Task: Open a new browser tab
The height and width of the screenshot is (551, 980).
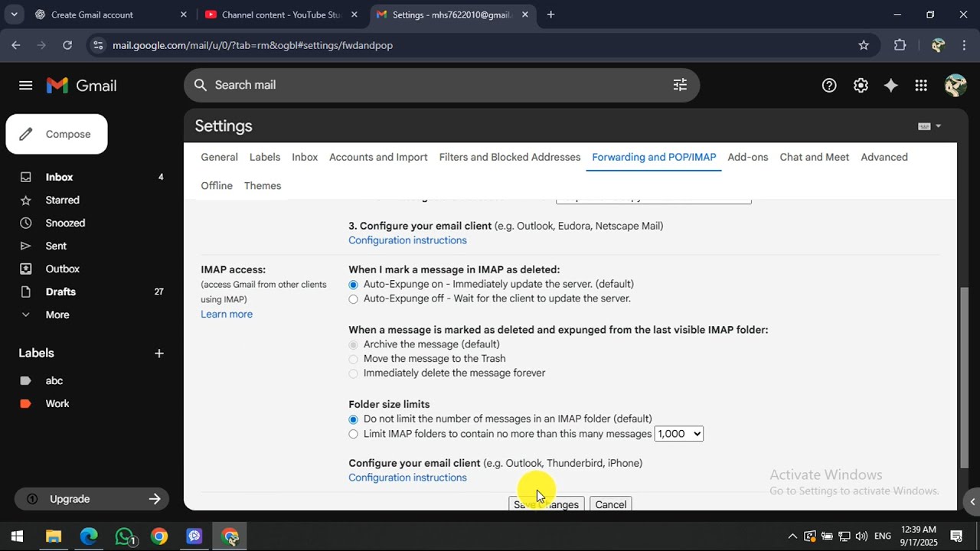Action: tap(550, 15)
